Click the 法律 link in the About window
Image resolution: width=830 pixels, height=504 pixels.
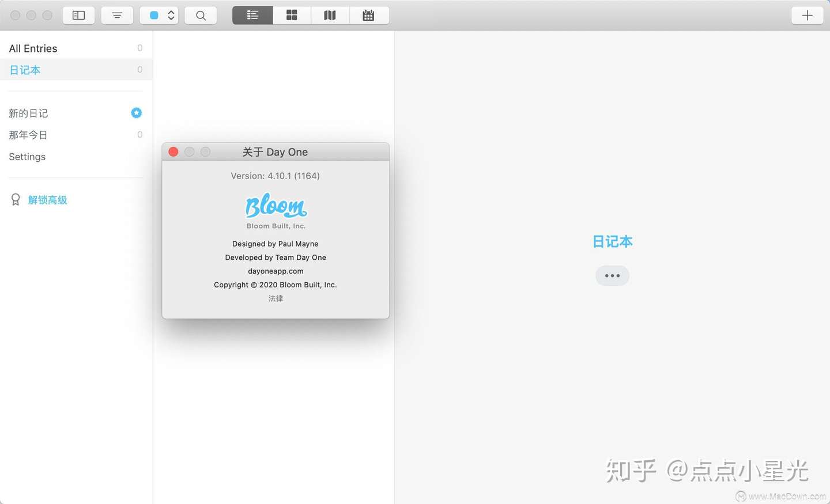click(276, 298)
